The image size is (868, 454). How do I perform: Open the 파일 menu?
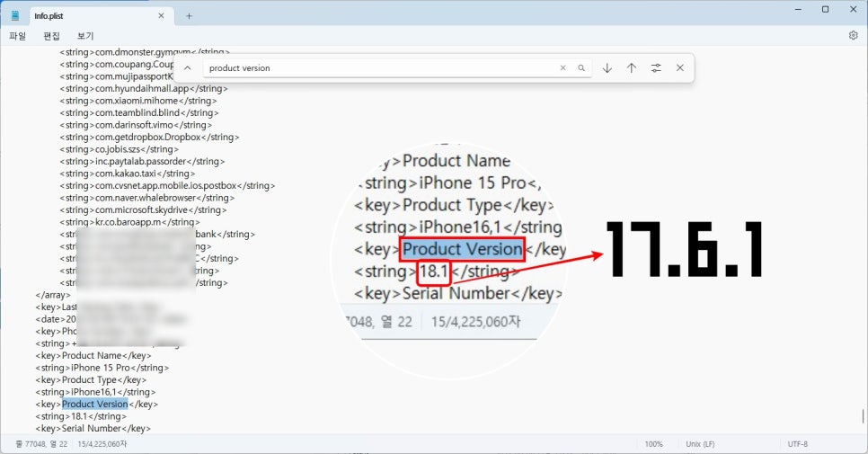click(17, 36)
